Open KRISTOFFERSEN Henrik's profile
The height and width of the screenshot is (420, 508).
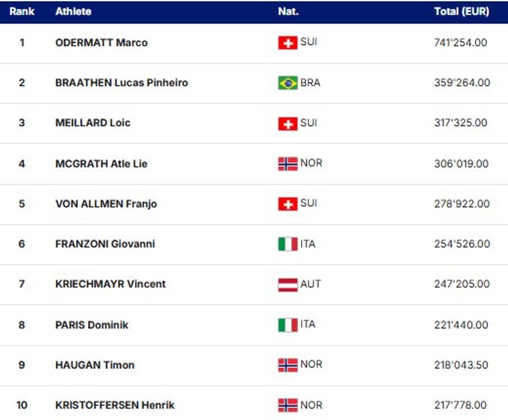click(x=115, y=405)
